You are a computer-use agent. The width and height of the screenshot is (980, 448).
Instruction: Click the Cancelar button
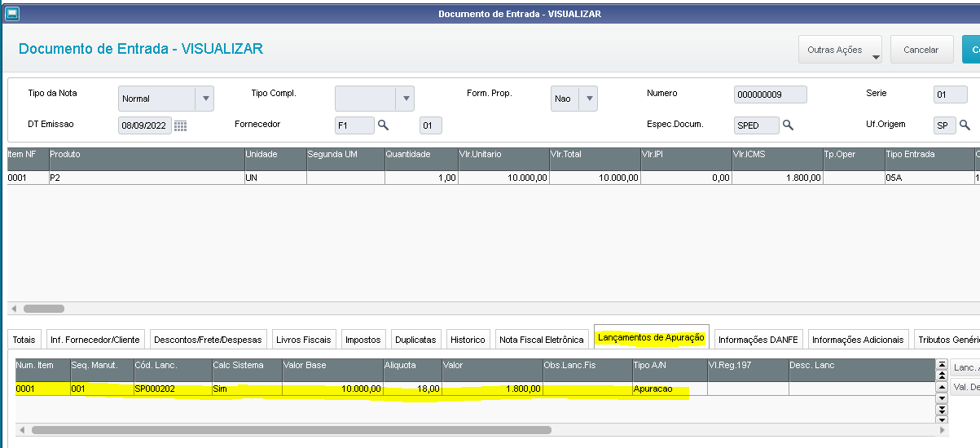pyautogui.click(x=921, y=50)
